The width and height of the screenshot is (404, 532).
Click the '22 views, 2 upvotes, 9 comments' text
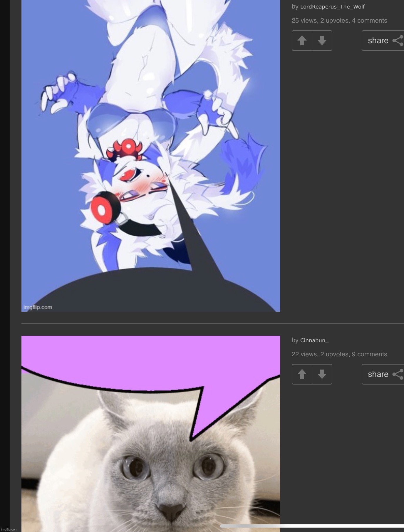(x=339, y=354)
